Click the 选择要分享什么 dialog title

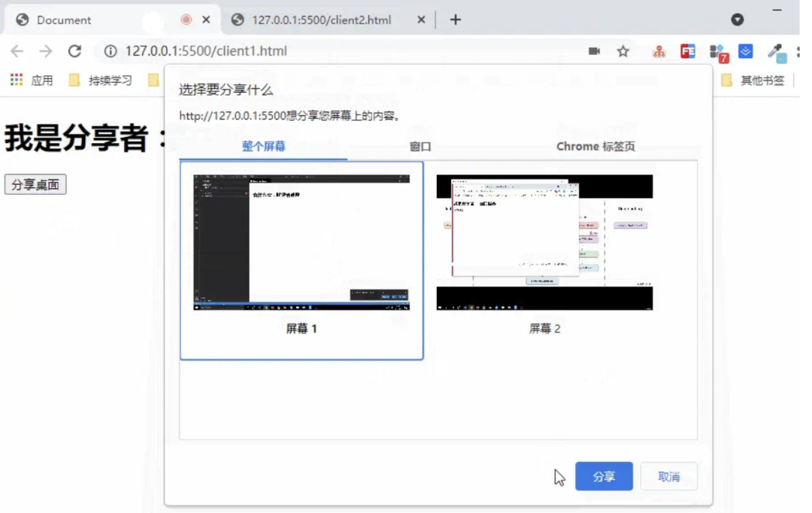[226, 90]
